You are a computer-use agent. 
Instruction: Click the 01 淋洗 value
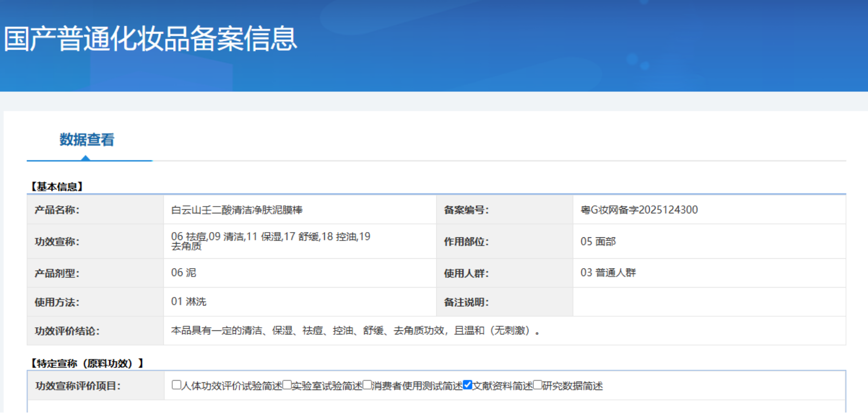[x=189, y=302]
